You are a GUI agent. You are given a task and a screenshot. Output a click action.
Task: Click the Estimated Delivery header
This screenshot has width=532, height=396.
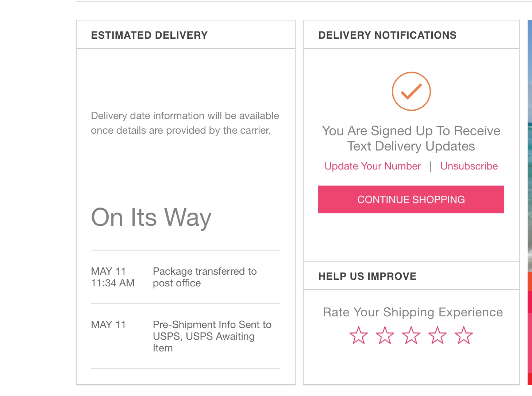(x=149, y=35)
